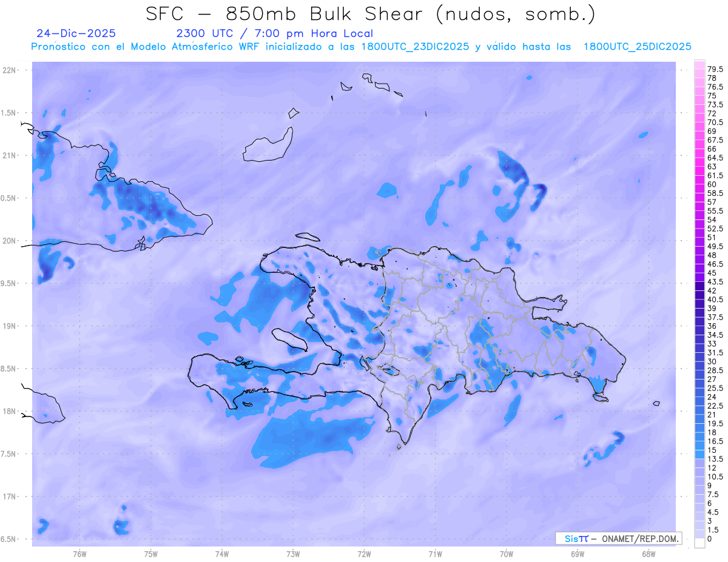Viewport: 728px width, 562px height.
Task: Click the legend value '42'
Action: click(x=712, y=291)
